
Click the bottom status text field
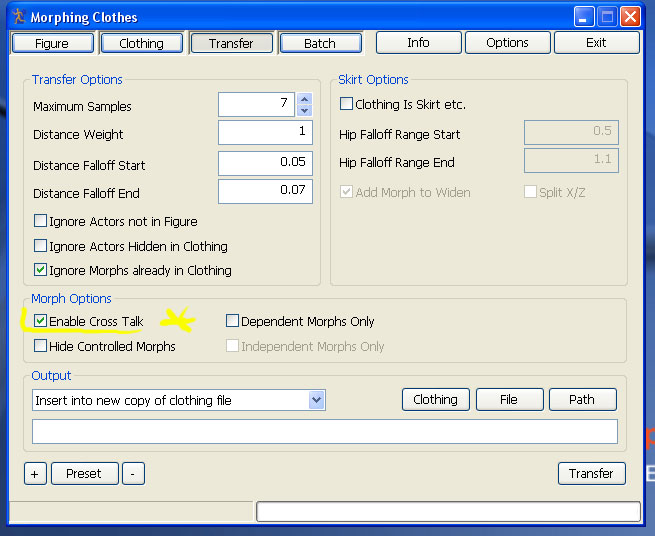[x=448, y=512]
